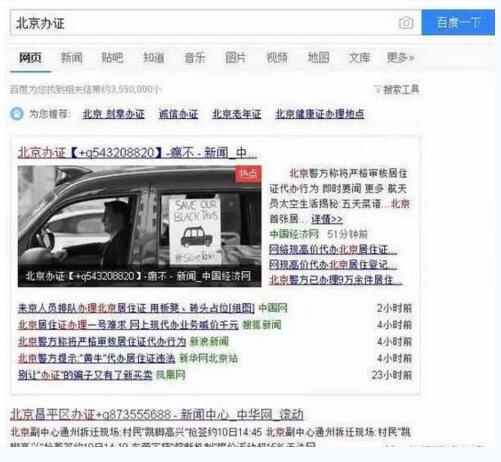
Task: Switch to the 新闻 tab
Action: point(71,58)
